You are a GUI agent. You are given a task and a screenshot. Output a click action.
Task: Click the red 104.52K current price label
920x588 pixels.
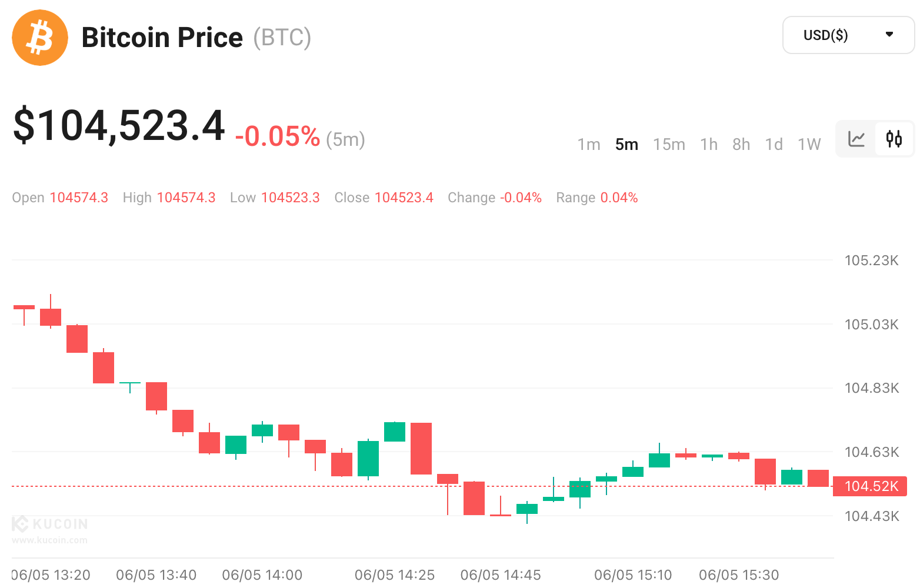(x=870, y=486)
